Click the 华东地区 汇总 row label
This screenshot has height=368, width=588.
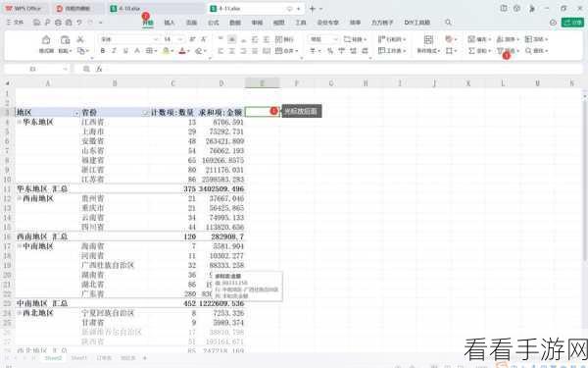click(x=42, y=188)
